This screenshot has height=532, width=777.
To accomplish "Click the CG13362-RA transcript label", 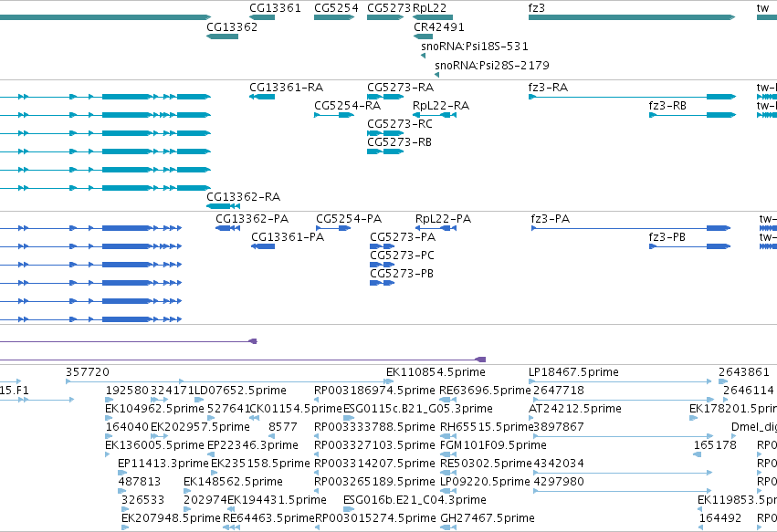I will pyautogui.click(x=243, y=197).
